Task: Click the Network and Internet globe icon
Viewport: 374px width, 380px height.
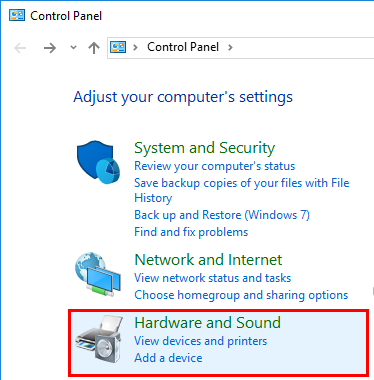Action: tap(98, 274)
